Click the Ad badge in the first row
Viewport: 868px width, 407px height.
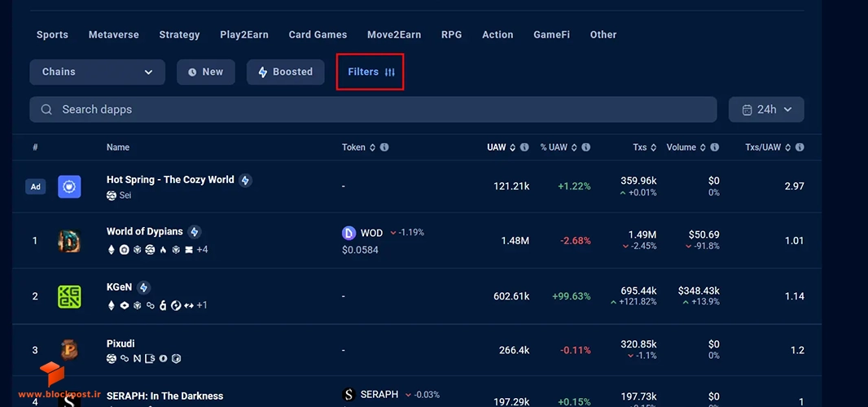pos(36,186)
